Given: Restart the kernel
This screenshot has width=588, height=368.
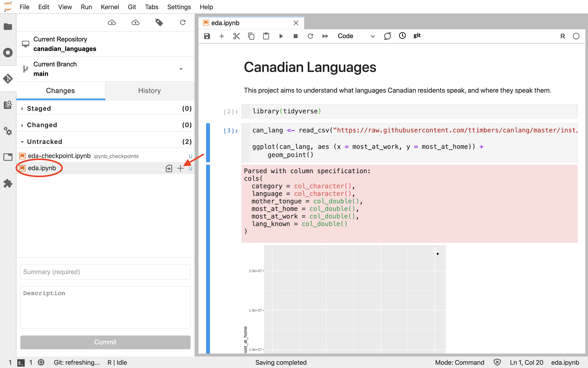Looking at the screenshot, I should pos(310,36).
